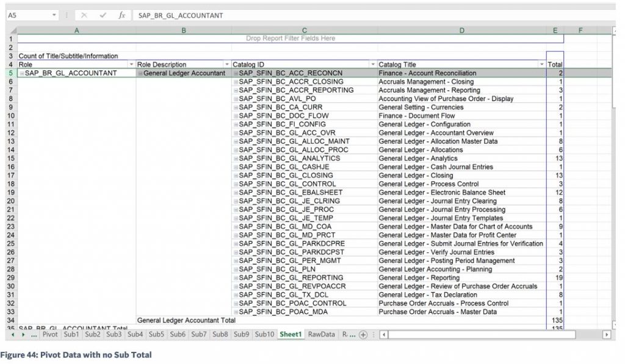This screenshot has height=364, width=625.
Task: Click the value 19 for GL Reporting
Action: (559, 278)
